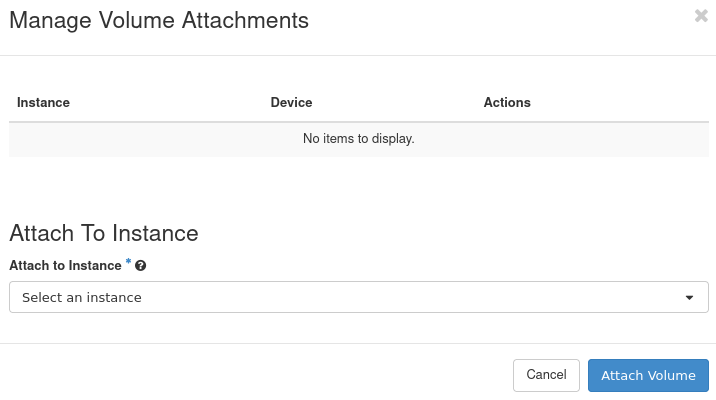Click the dropdown caret arrow
Image resolution: width=716 pixels, height=400 pixels.
pyautogui.click(x=689, y=298)
